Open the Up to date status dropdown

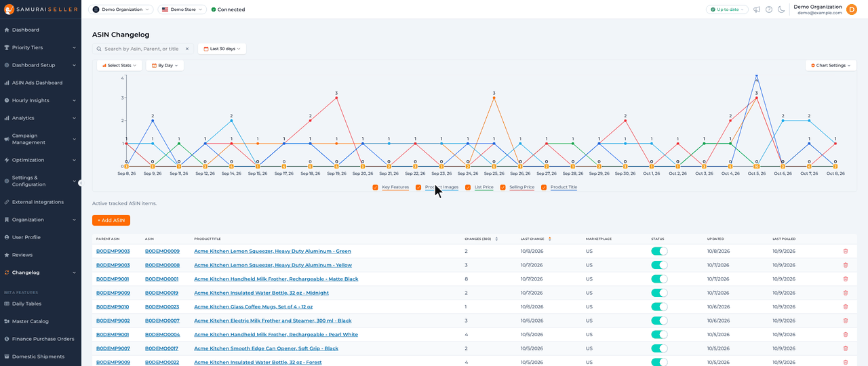pyautogui.click(x=727, y=9)
